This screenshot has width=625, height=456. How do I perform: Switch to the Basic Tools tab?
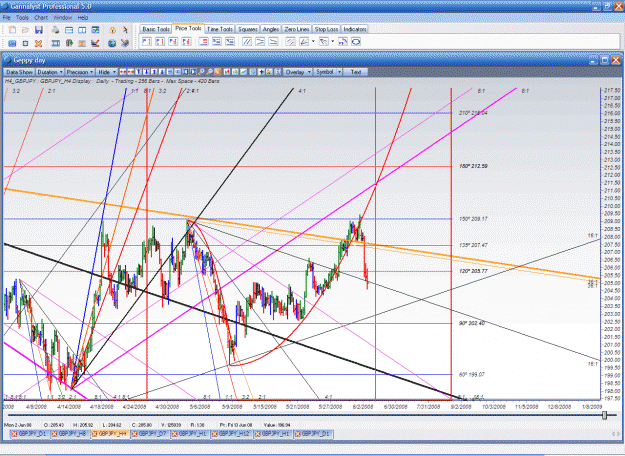156,29
